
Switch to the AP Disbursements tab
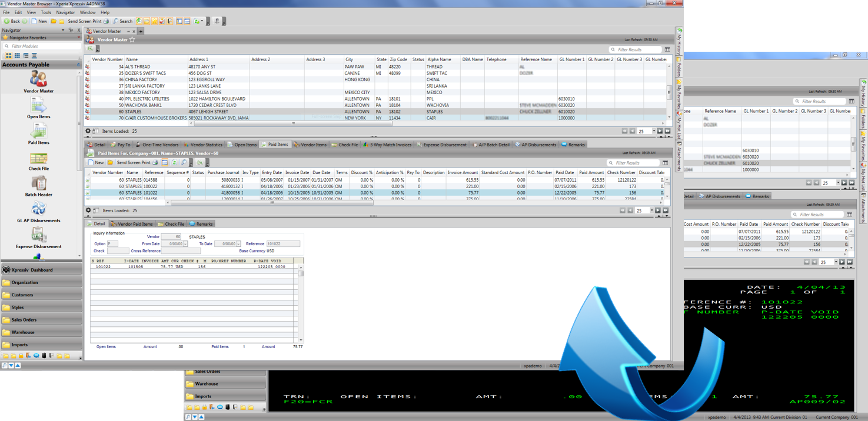535,145
